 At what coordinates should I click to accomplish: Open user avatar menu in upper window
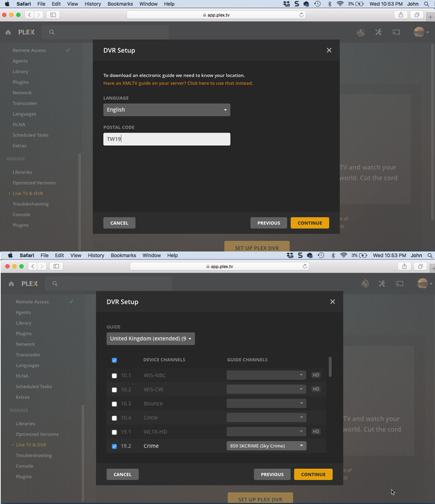(x=420, y=32)
